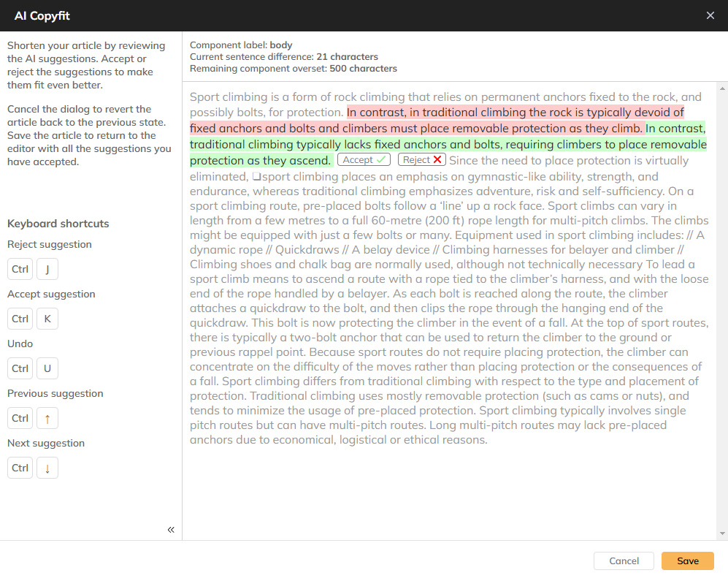Viewport: 728px width, 581px height.
Task: Click Ctrl key under Previous suggestion
Action: coord(20,418)
